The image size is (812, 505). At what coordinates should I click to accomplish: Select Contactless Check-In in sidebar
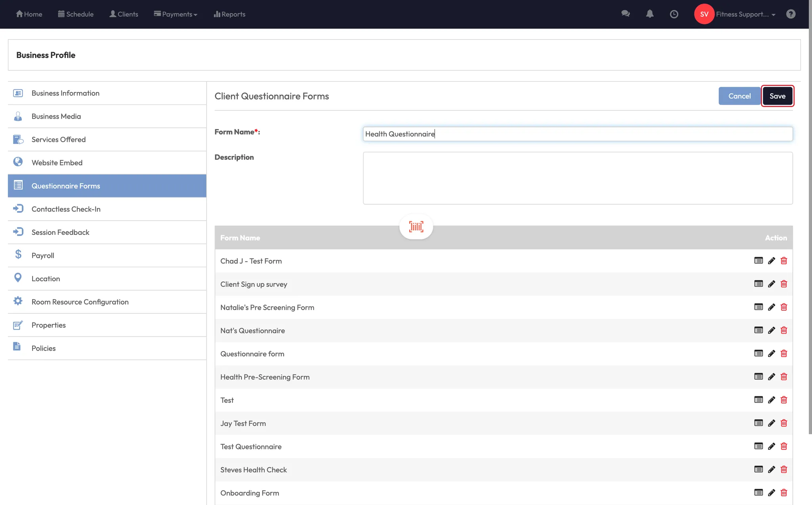(x=66, y=209)
